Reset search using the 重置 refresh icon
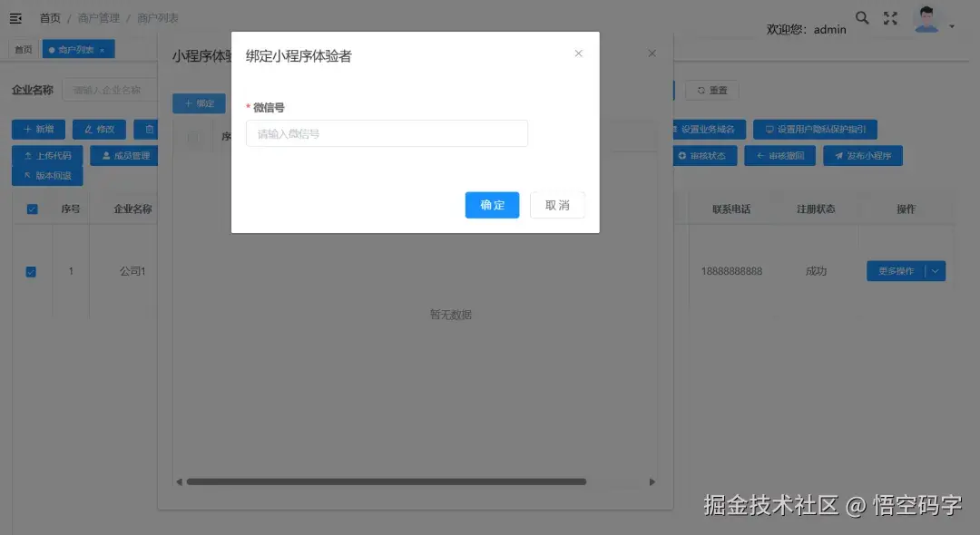The image size is (980, 535). coord(711,90)
